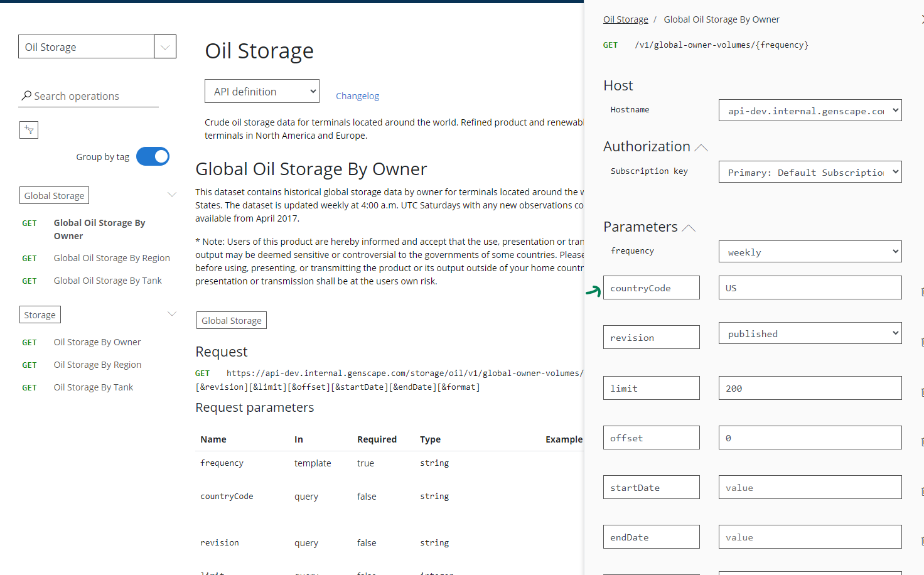Open the frequency weekly dropdown
Image resolution: width=924 pixels, height=575 pixels.
pyautogui.click(x=810, y=252)
